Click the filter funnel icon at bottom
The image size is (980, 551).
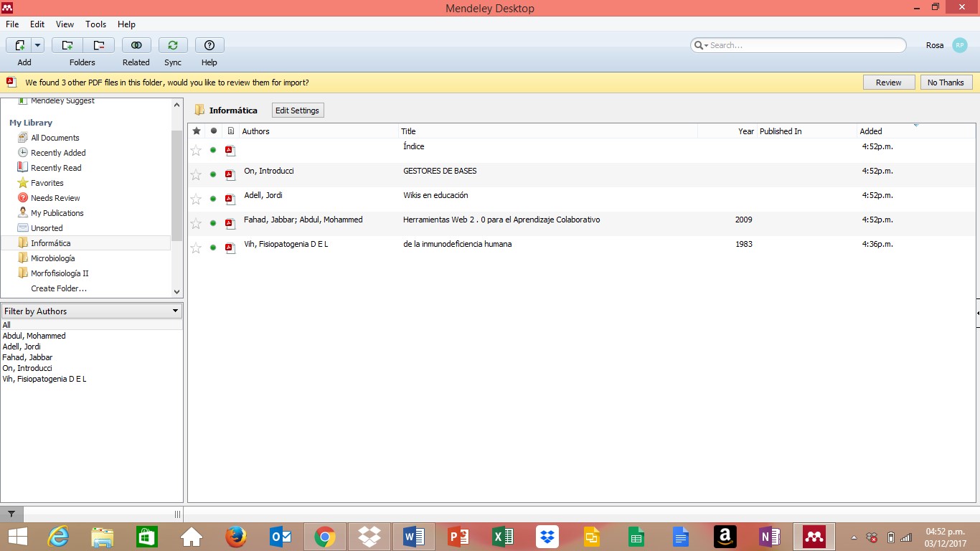tap(11, 514)
